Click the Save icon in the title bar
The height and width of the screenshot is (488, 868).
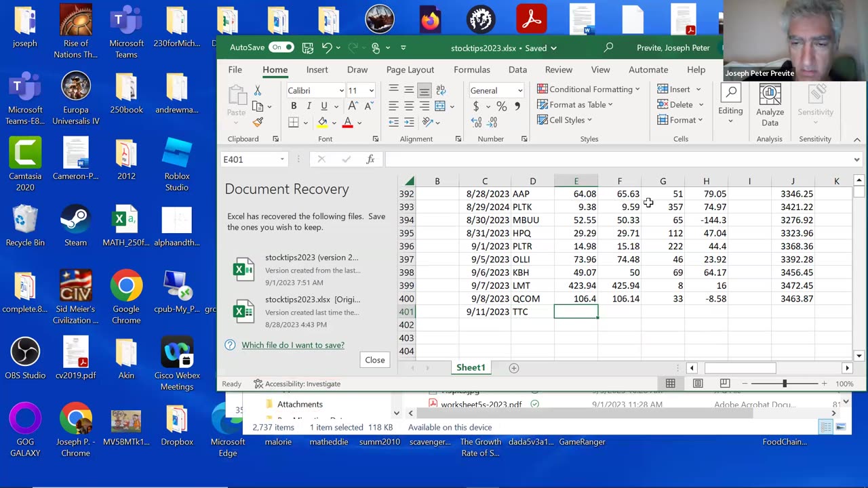(308, 47)
